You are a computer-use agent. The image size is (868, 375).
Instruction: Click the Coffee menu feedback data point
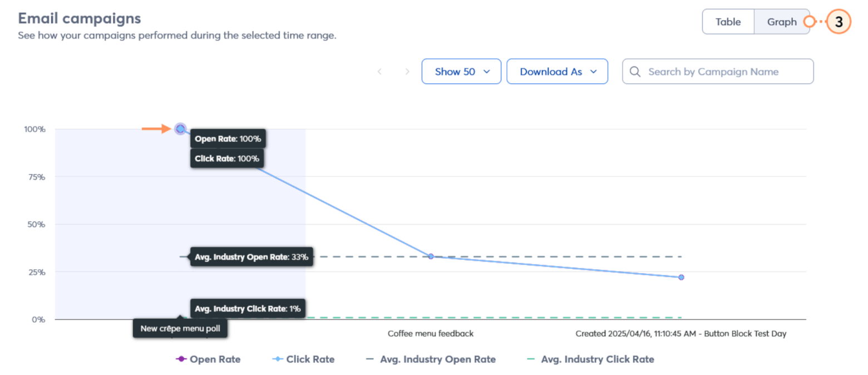click(431, 256)
